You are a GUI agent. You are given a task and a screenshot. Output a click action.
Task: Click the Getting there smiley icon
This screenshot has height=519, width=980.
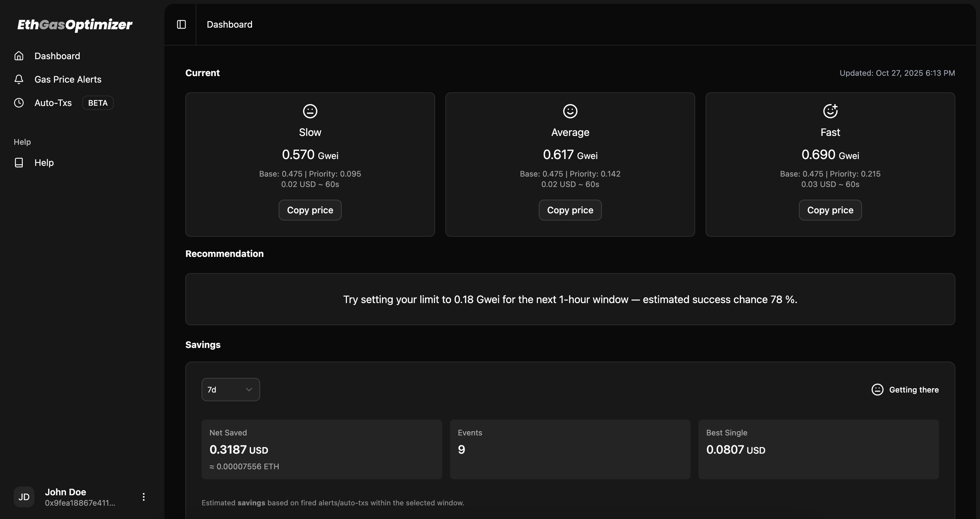coord(877,389)
